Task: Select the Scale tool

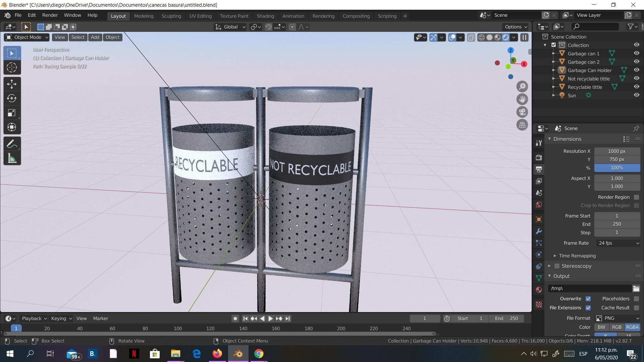Action: 12,113
